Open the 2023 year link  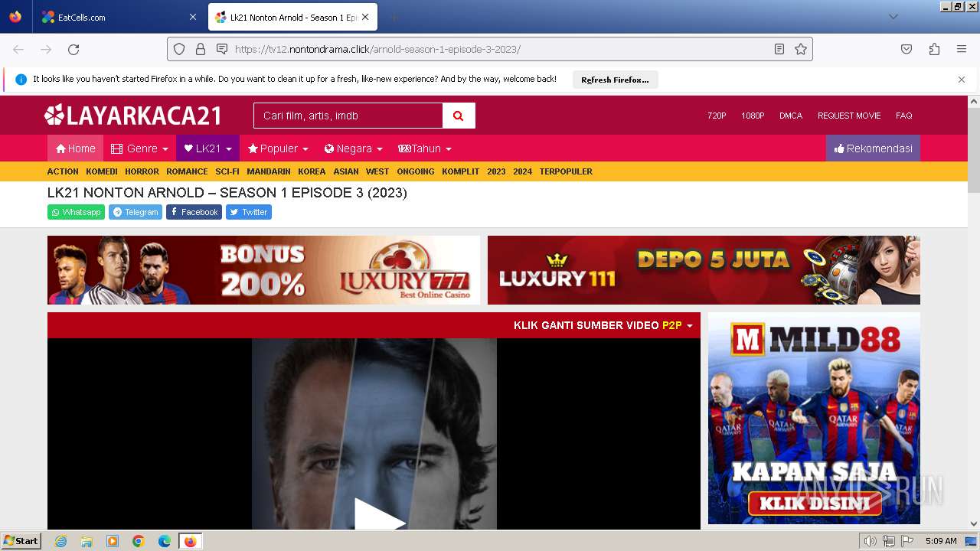(x=496, y=171)
